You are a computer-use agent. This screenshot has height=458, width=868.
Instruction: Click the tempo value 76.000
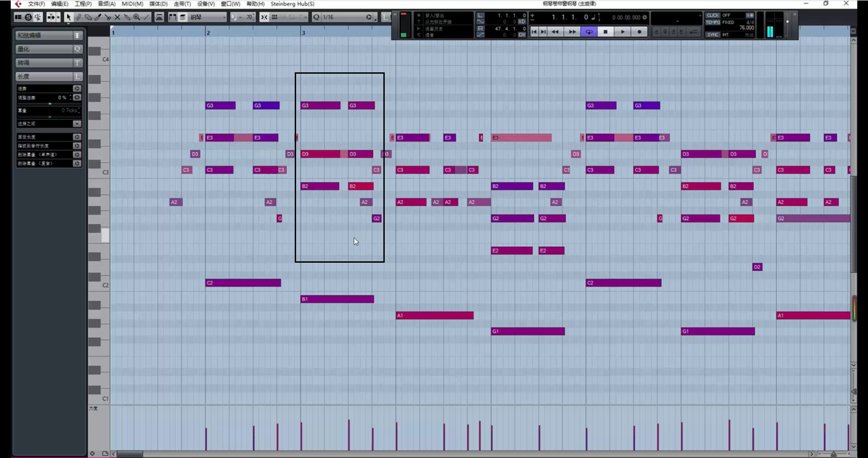[x=746, y=28]
